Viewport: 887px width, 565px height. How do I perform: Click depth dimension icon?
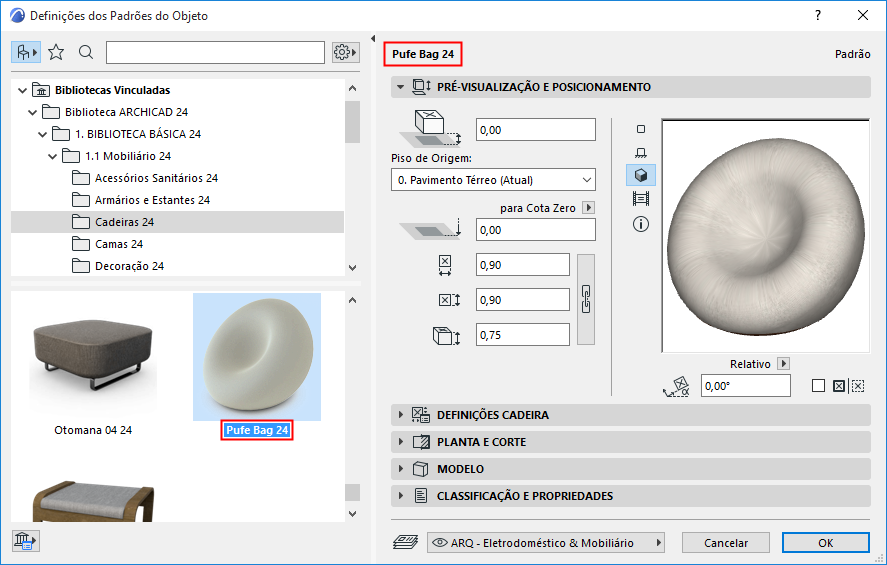tap(450, 300)
